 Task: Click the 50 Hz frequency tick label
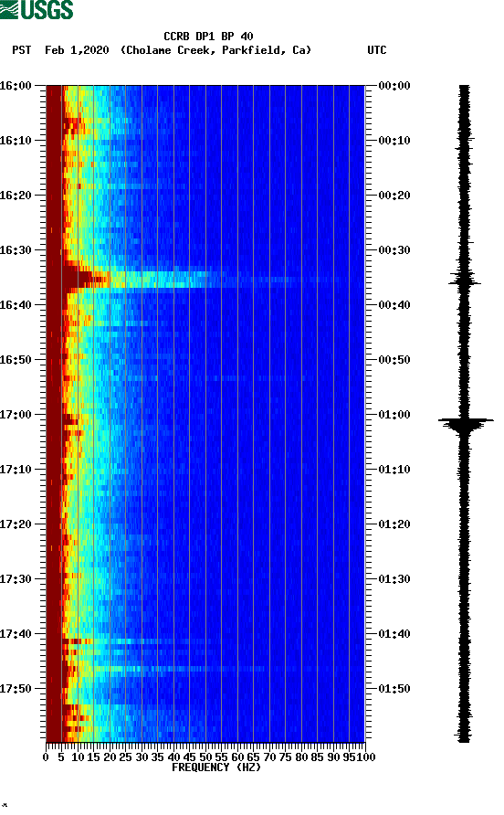205,757
